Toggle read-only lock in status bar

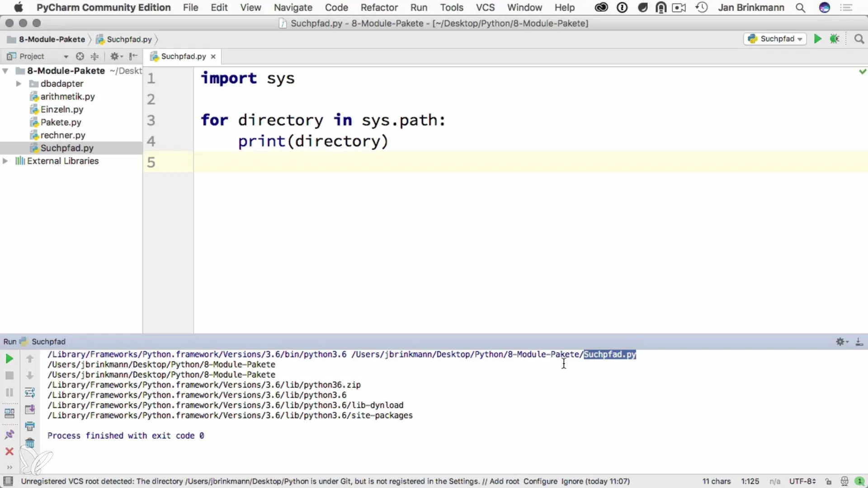click(828, 482)
